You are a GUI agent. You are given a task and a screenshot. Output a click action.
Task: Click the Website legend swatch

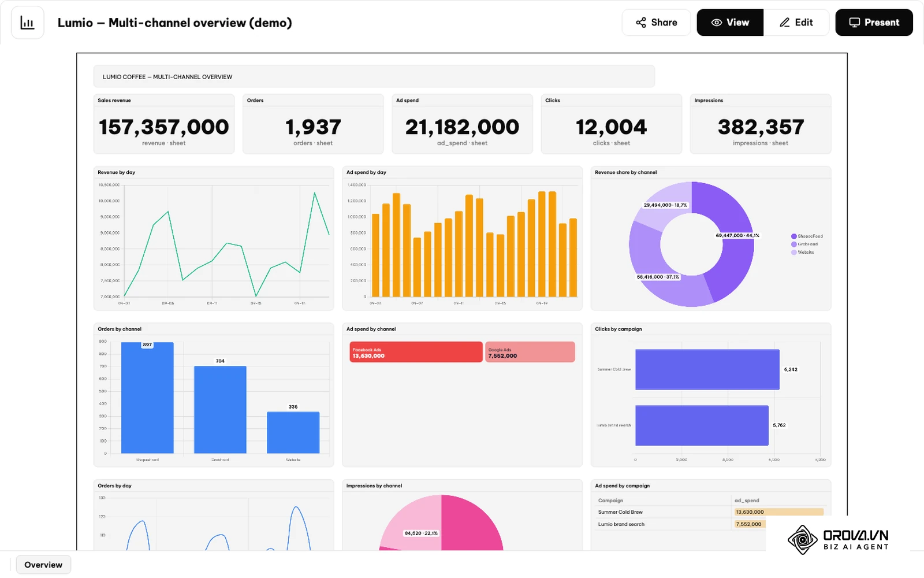pyautogui.click(x=794, y=253)
